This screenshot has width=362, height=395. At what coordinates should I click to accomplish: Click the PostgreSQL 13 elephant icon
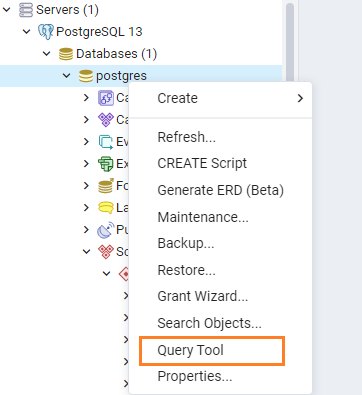coord(46,32)
